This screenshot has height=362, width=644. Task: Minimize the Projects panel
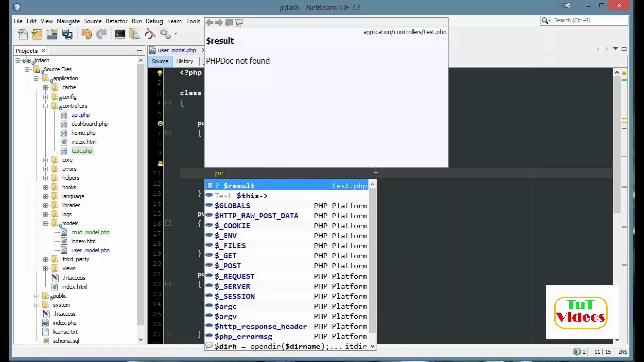click(x=139, y=50)
